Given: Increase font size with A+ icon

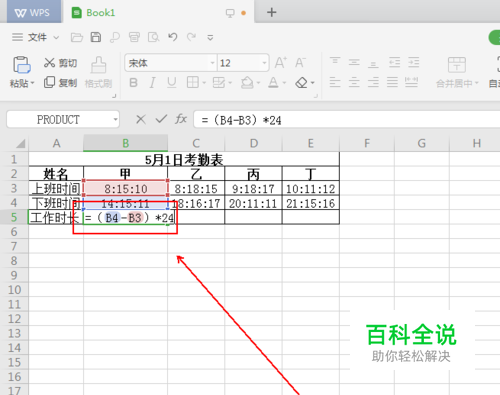Looking at the screenshot, I should point(280,63).
